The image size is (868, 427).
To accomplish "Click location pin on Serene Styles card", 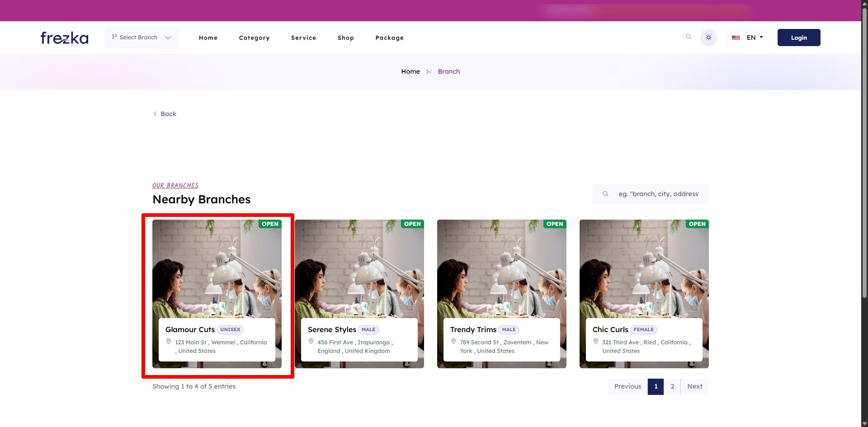I will pyautogui.click(x=311, y=342).
